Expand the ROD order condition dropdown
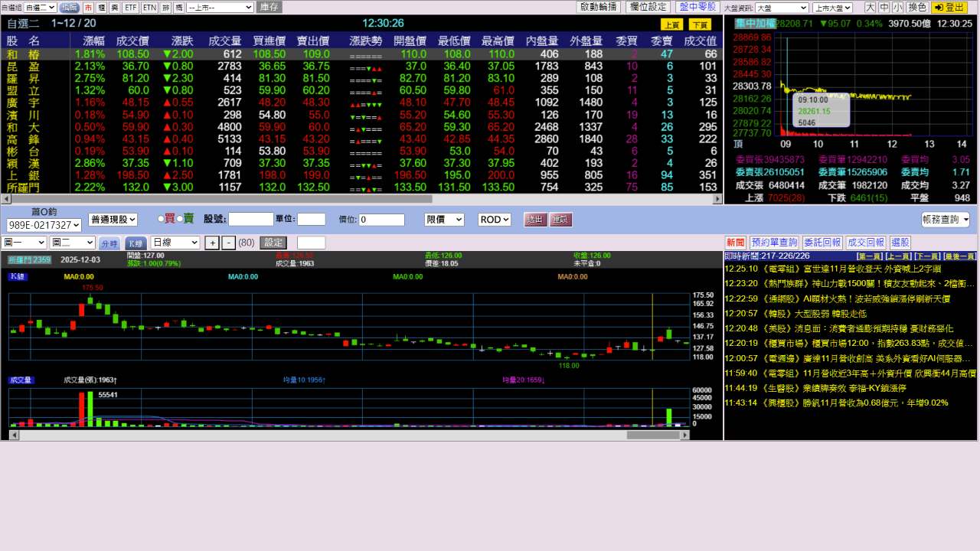 click(x=494, y=220)
